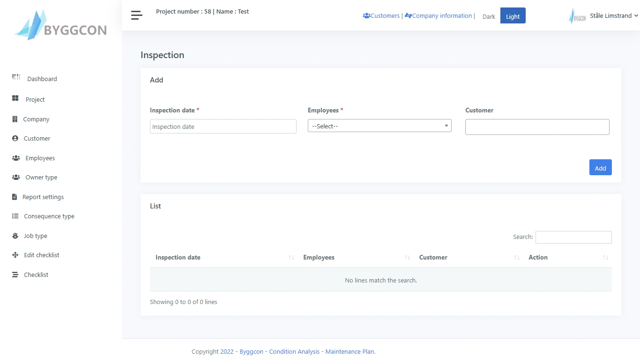
Task: Sort by Inspection date column arrows
Action: [291, 258]
